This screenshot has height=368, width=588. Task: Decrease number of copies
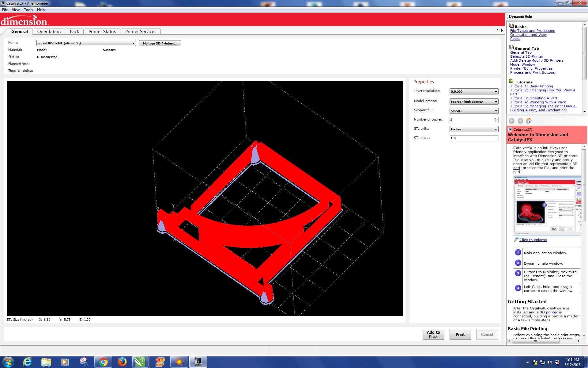[x=496, y=121]
